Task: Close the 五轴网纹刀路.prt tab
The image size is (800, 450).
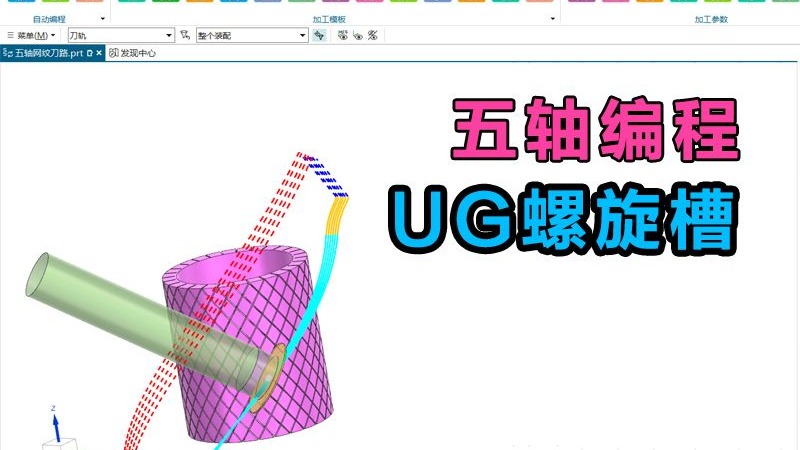Action: coord(99,53)
